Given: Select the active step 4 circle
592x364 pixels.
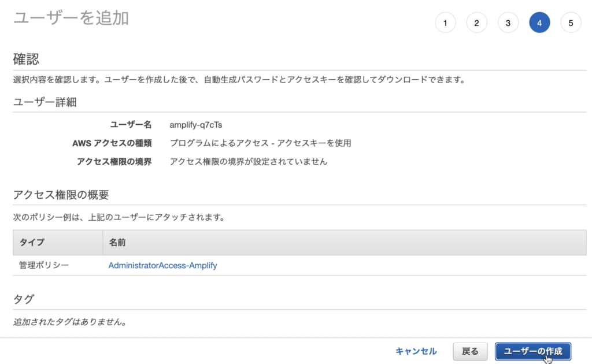Looking at the screenshot, I should tap(539, 23).
